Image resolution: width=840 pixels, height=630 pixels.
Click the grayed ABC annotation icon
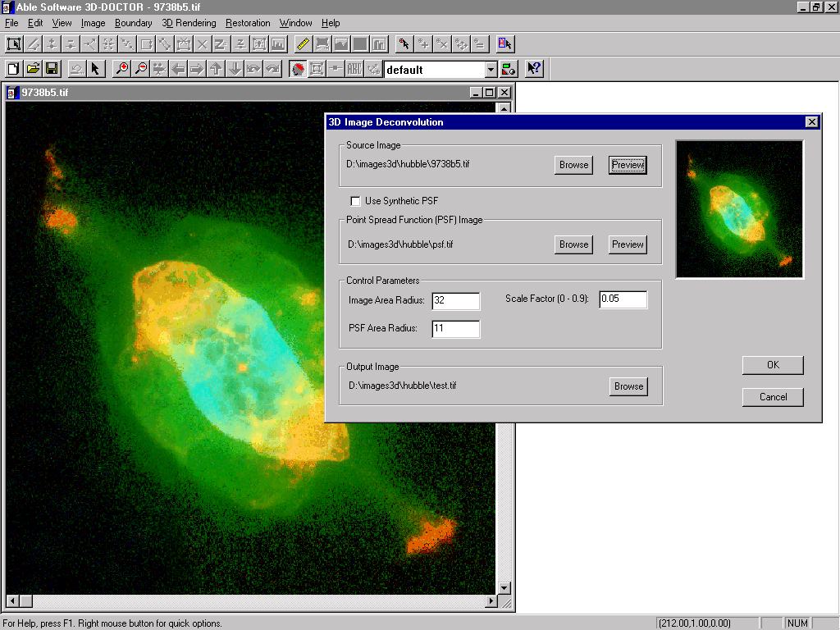pos(354,69)
